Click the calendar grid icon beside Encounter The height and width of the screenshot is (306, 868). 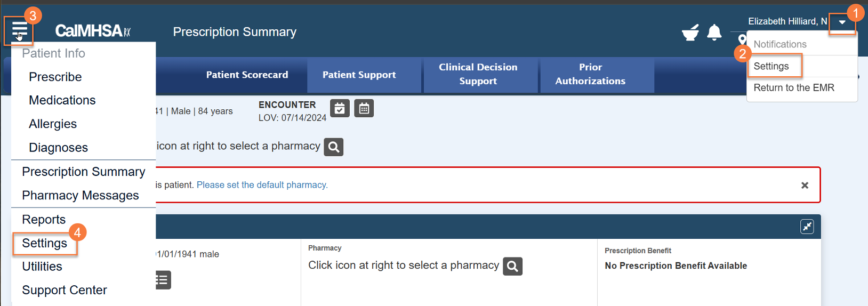click(x=364, y=108)
